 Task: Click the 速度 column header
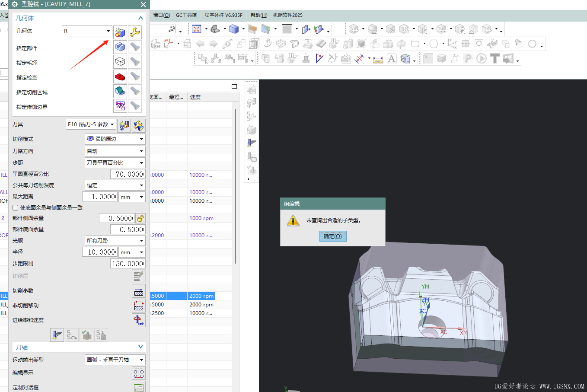(201, 97)
